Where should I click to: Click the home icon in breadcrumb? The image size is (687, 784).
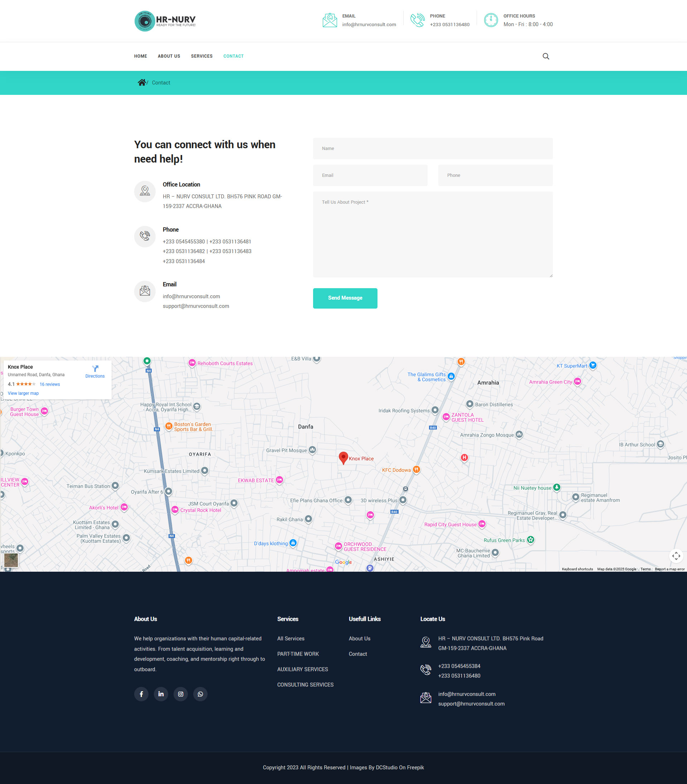click(x=141, y=82)
